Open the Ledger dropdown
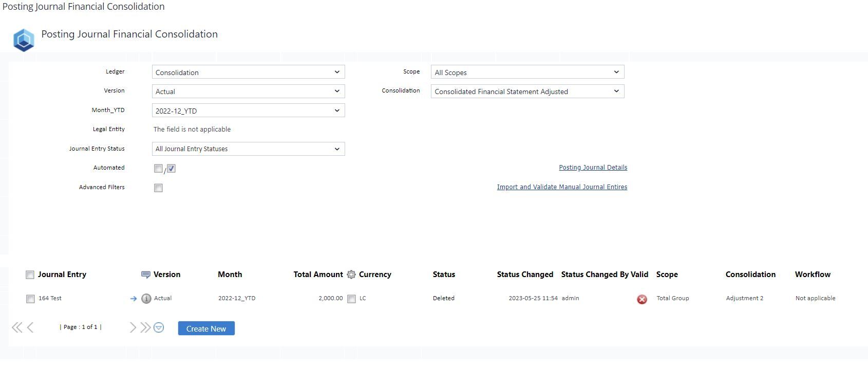This screenshot has height=366, width=868. (x=248, y=72)
